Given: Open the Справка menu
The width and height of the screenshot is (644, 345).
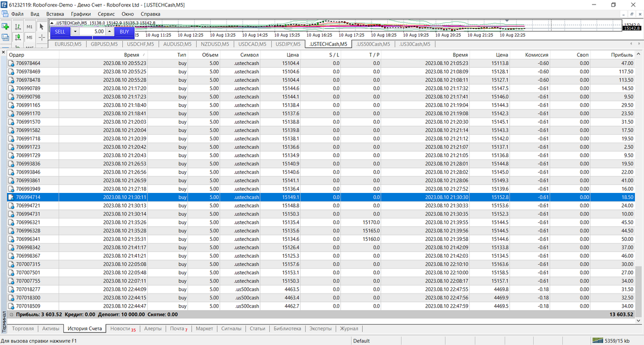Looking at the screenshot, I should (150, 14).
